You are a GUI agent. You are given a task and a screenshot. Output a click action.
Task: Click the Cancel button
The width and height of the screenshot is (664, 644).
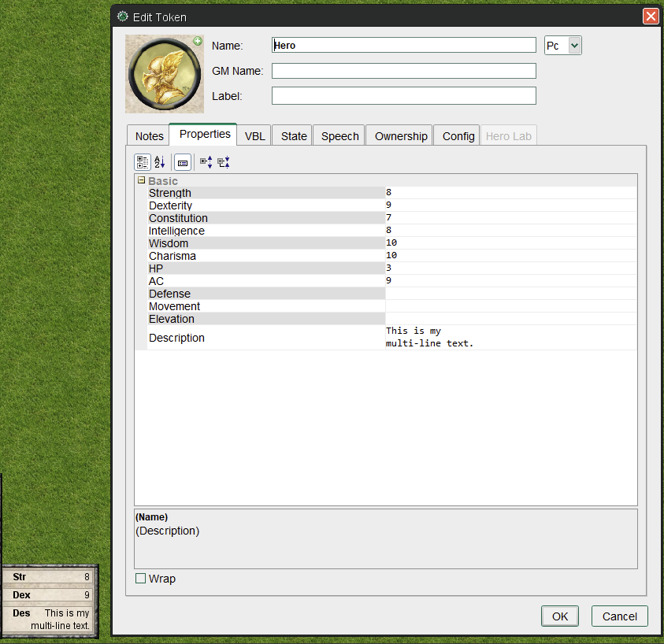pyautogui.click(x=620, y=616)
